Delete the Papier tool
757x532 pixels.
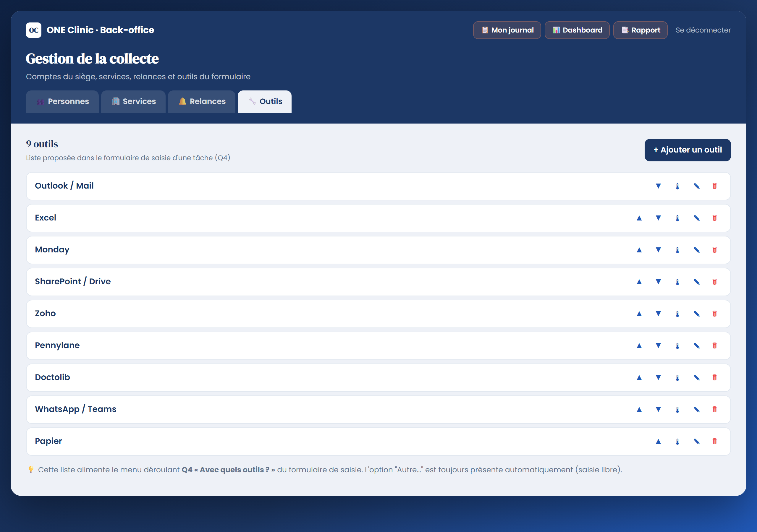pyautogui.click(x=714, y=442)
